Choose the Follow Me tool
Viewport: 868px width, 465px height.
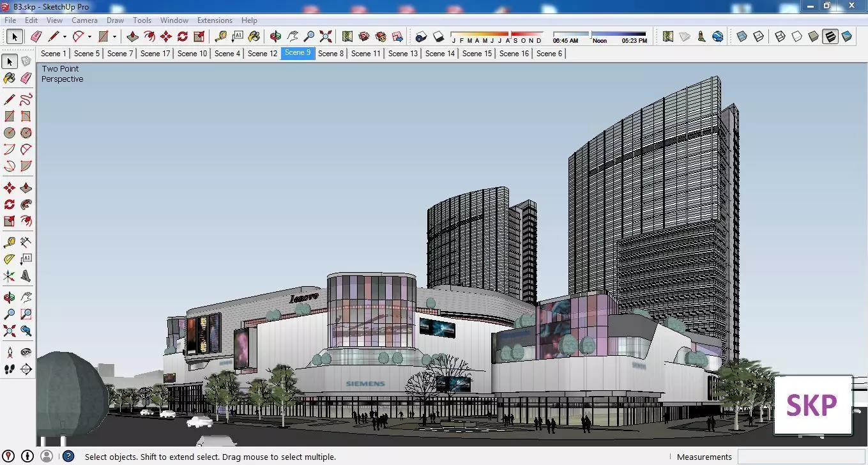[26, 204]
